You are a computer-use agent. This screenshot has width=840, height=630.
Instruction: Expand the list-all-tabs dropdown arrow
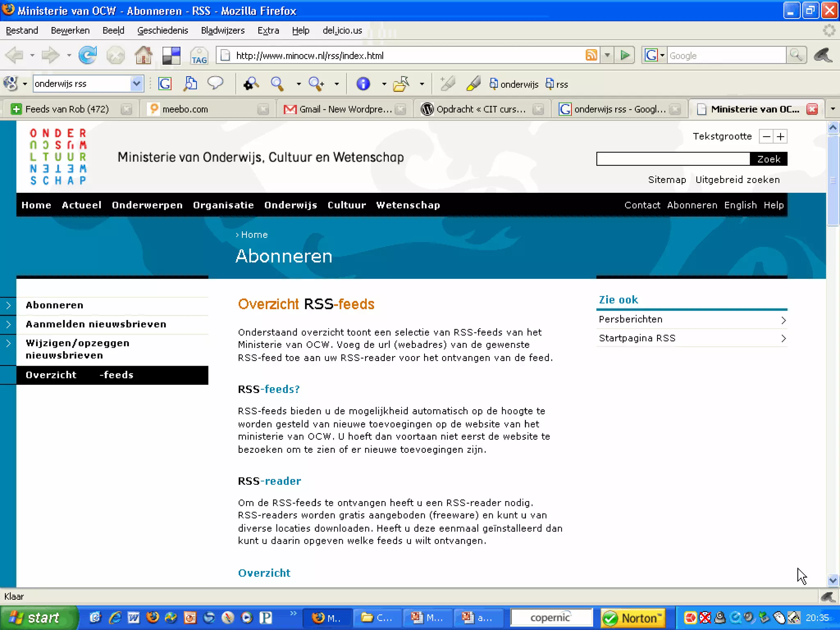[833, 109]
